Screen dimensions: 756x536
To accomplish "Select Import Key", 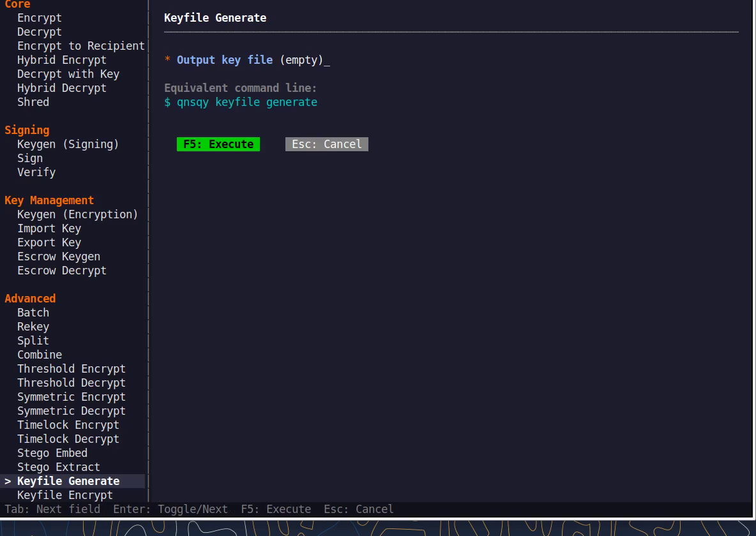I will pyautogui.click(x=49, y=228).
